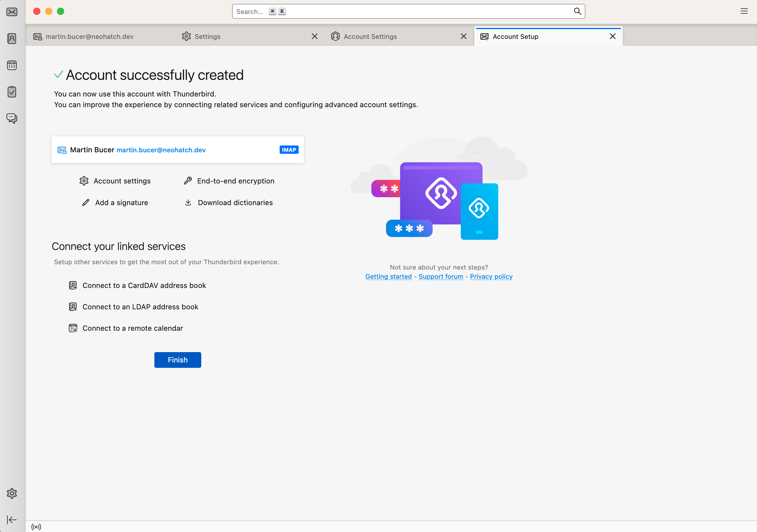
Task: Click the LDAP address book icon
Action: [73, 307]
